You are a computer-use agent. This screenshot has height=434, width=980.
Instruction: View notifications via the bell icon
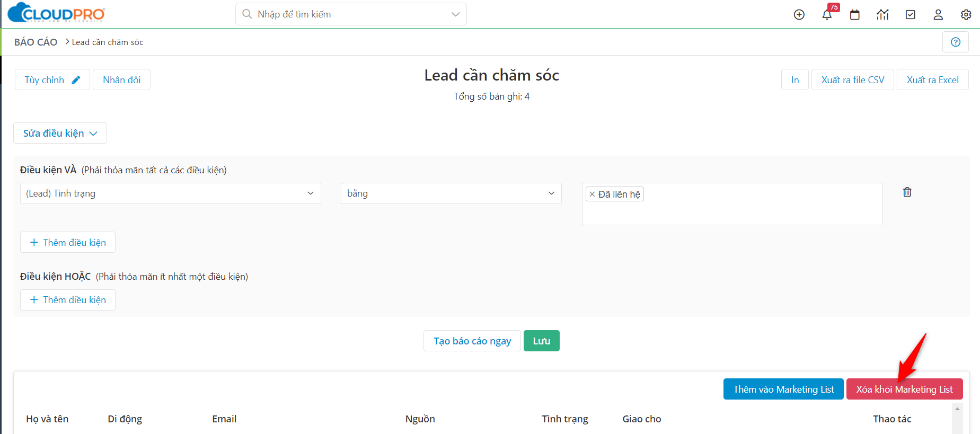pyautogui.click(x=827, y=15)
